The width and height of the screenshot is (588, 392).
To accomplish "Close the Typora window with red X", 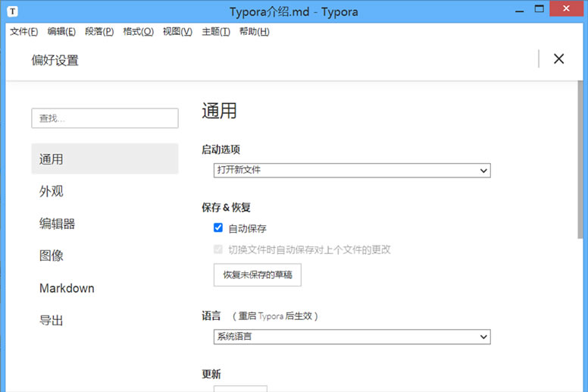I will [566, 8].
